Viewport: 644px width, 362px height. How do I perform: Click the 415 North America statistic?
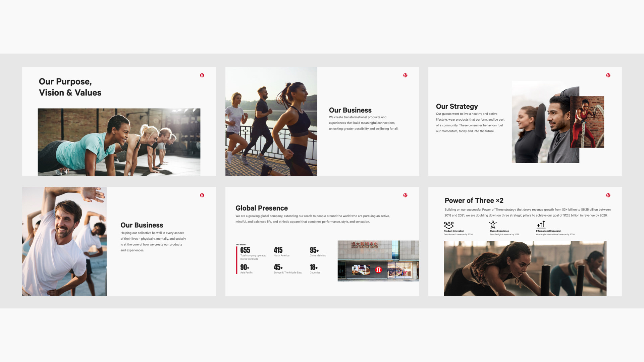click(x=278, y=250)
